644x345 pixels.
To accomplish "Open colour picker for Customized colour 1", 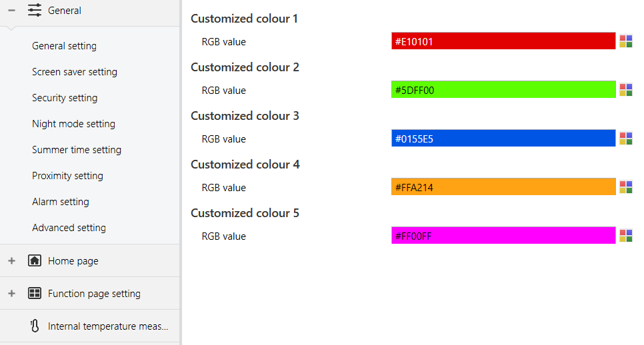I will pyautogui.click(x=625, y=41).
